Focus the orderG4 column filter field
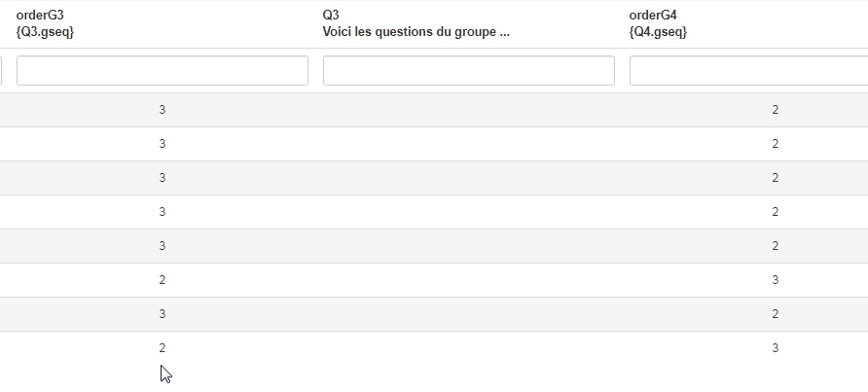 747,71
